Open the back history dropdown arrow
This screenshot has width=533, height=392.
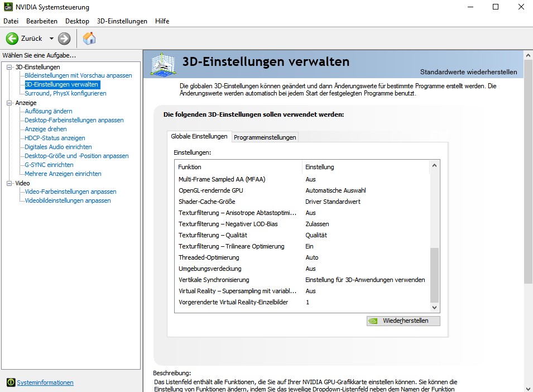click(51, 39)
